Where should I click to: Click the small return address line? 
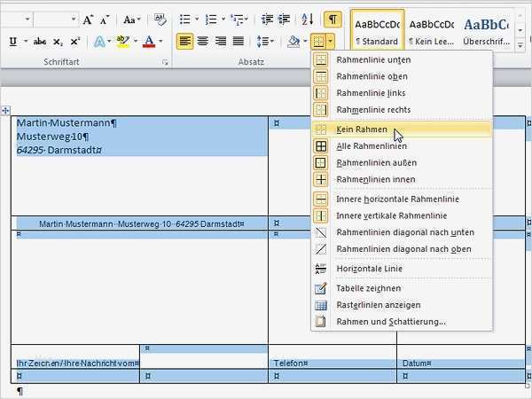click(142, 224)
